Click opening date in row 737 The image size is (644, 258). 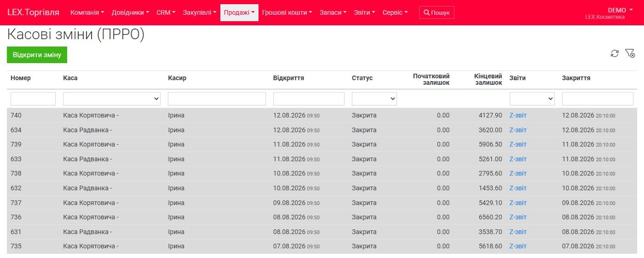tap(296, 203)
